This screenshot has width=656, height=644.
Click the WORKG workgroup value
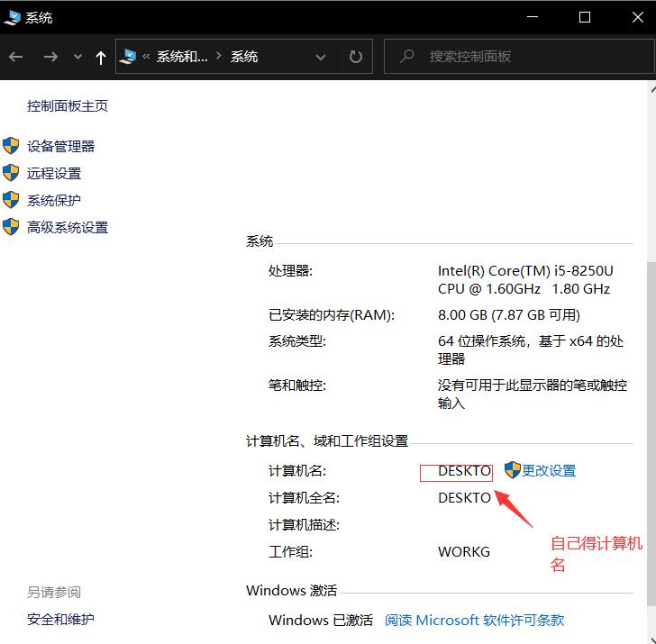coord(464,552)
